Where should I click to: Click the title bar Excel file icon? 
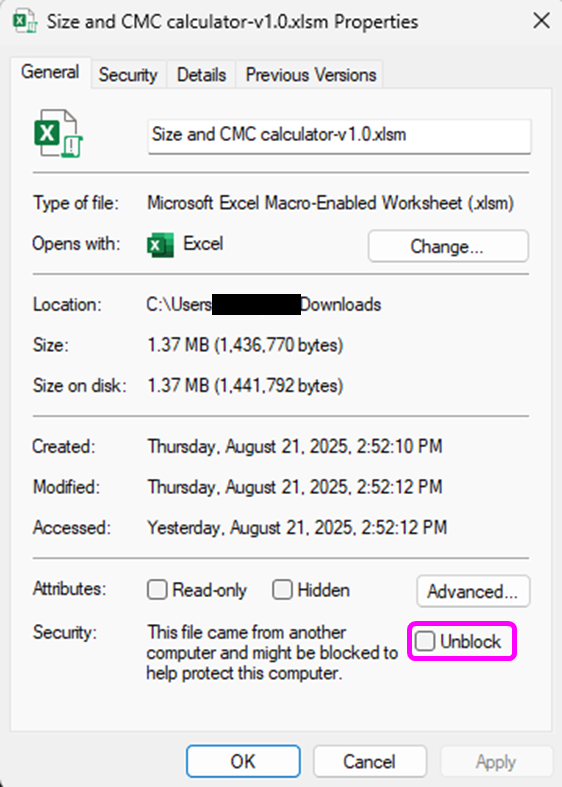point(25,22)
